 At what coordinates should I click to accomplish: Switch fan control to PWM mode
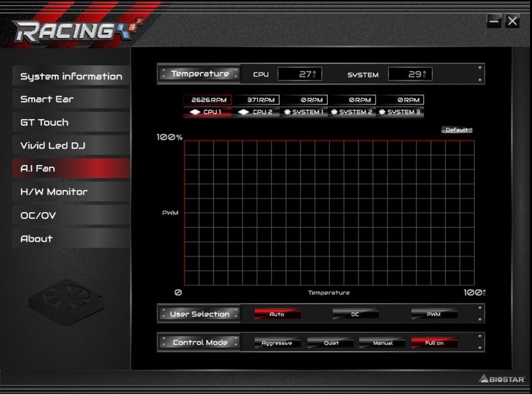(433, 314)
